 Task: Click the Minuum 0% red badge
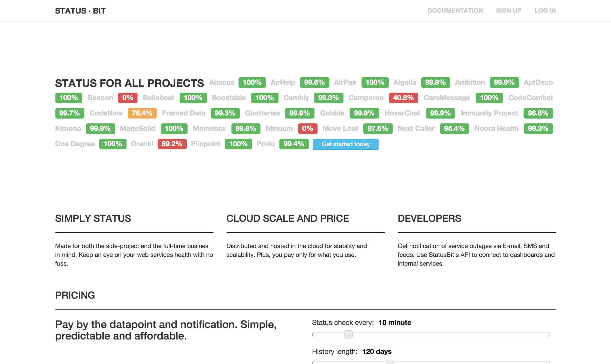pos(308,129)
